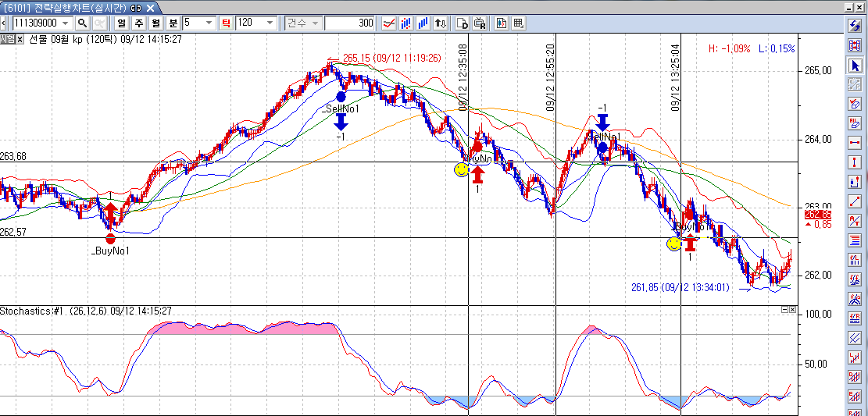
Task: Pick the horizontal line drawing tool
Action: [854, 143]
